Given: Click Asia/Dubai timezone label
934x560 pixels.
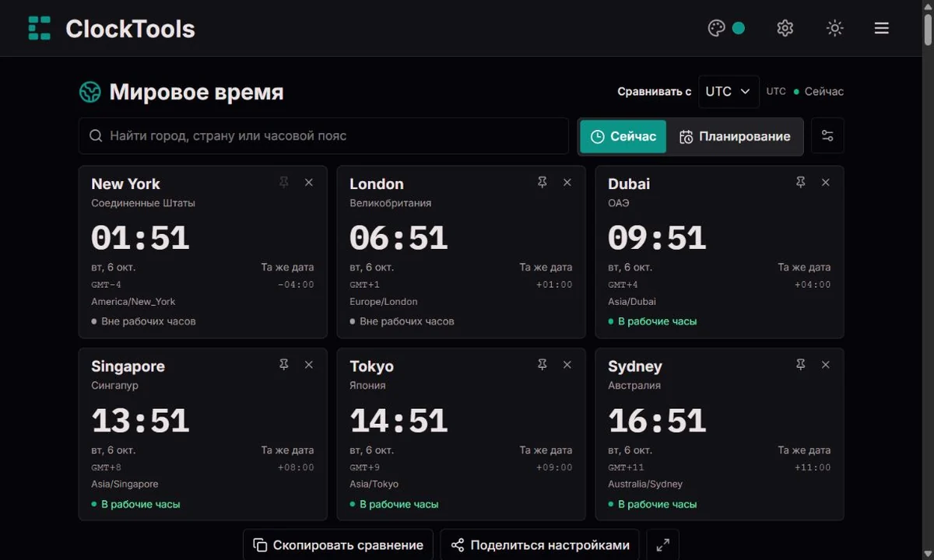Looking at the screenshot, I should [x=632, y=302].
